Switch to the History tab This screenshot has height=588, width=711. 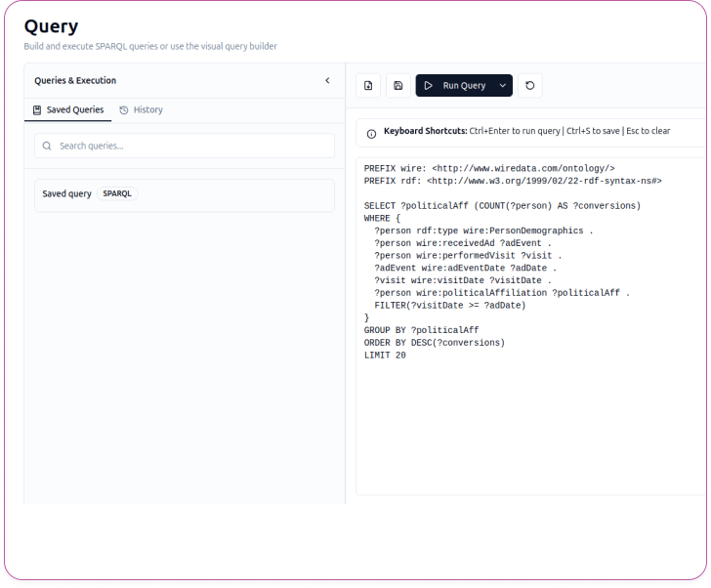141,110
